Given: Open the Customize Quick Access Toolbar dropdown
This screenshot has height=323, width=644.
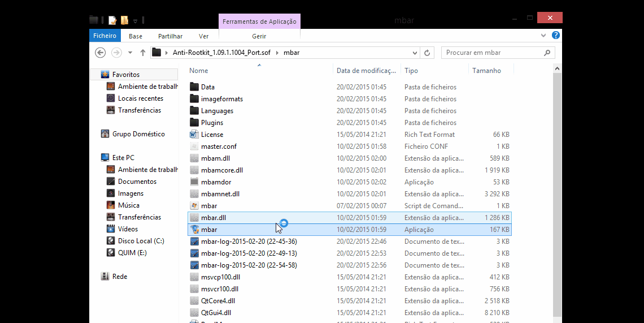Looking at the screenshot, I should [136, 21].
